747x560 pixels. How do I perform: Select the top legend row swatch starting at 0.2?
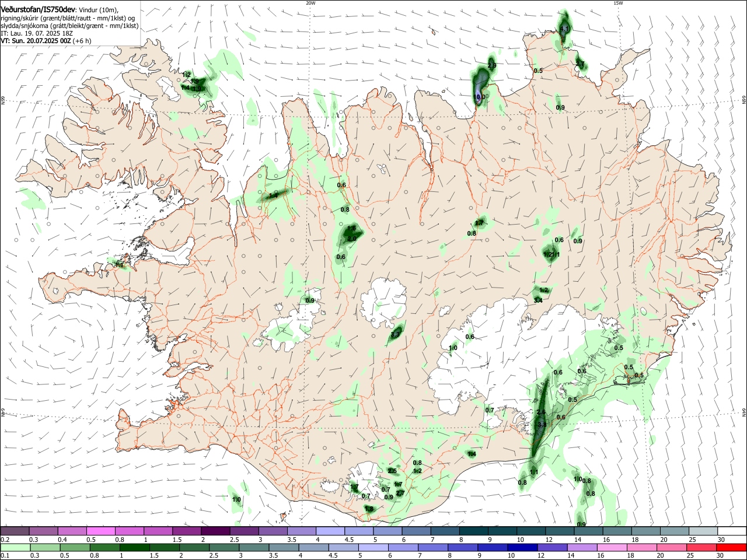15,531
